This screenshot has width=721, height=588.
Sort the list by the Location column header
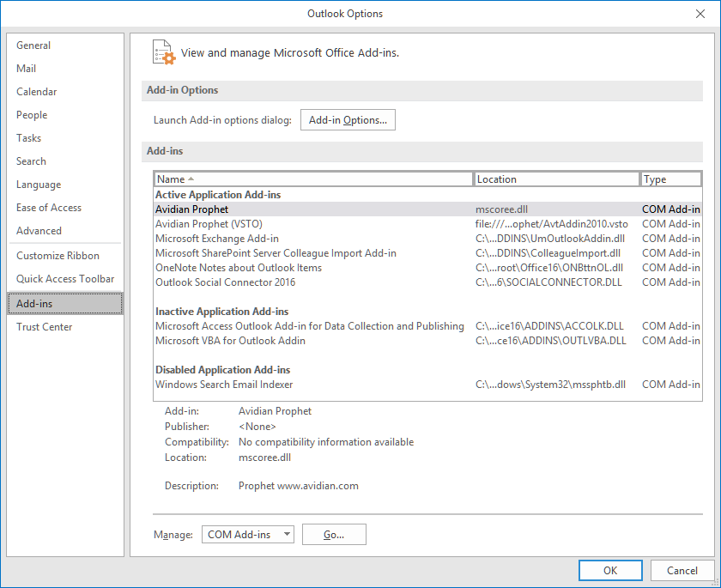coord(556,179)
